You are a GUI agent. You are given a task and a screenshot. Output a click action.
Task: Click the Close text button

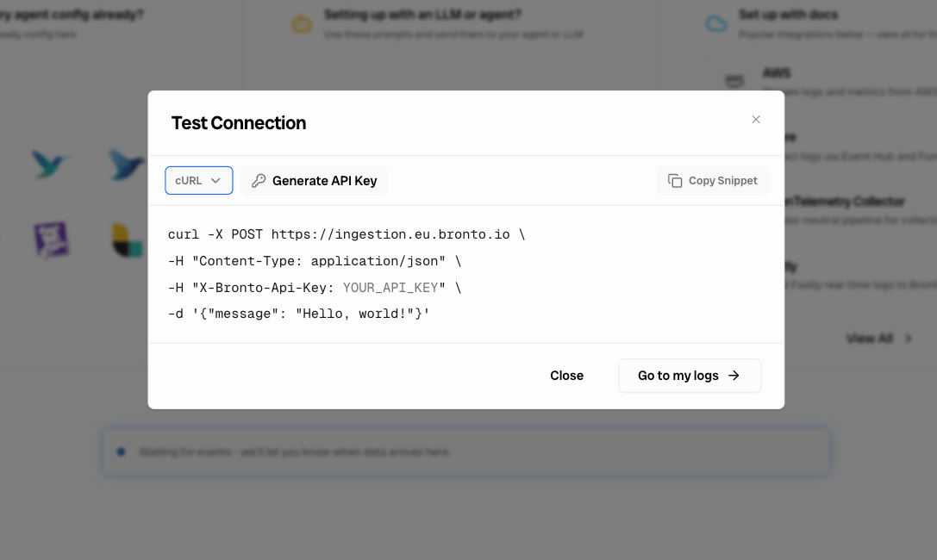coord(566,376)
